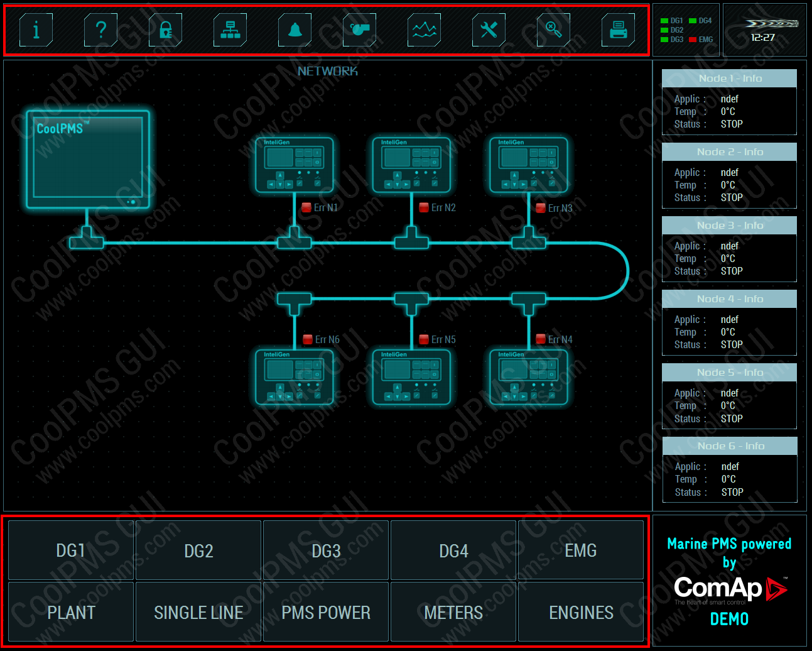Click the red Err N2 indicator

coord(424,207)
